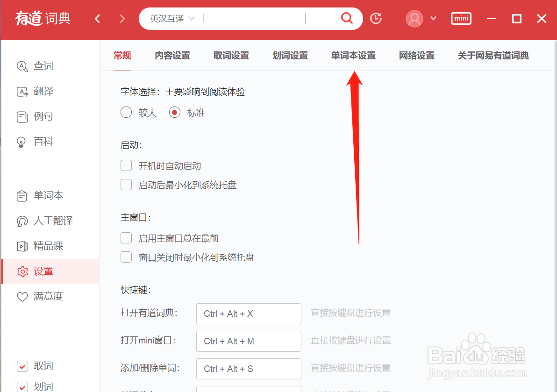Click the 主窗口 section heading
557x392 pixels.
coord(136,217)
